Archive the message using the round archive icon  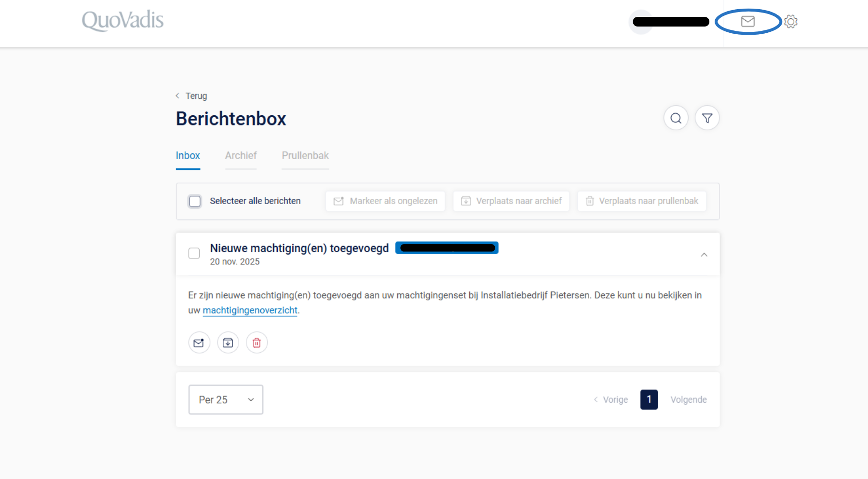228,343
